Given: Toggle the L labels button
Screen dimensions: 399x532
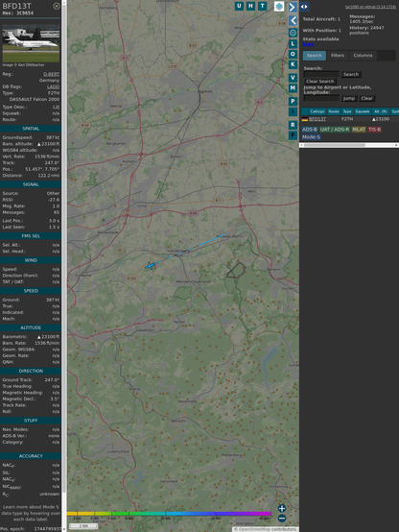Looking at the screenshot, I should pyautogui.click(x=293, y=43).
